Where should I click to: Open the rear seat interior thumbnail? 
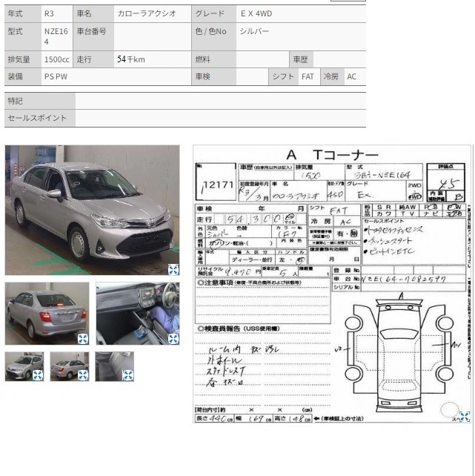click(x=115, y=366)
